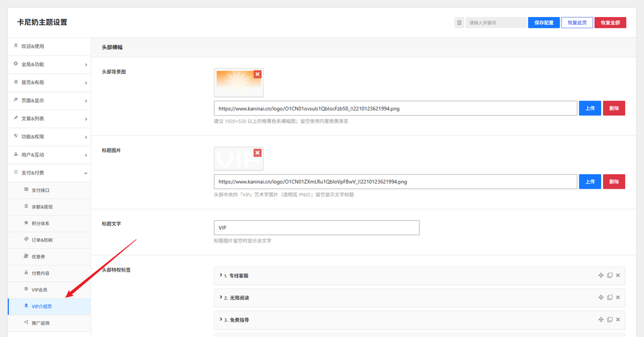Delete the 专线客服 tag row
This screenshot has height=337, width=644.
click(618, 275)
